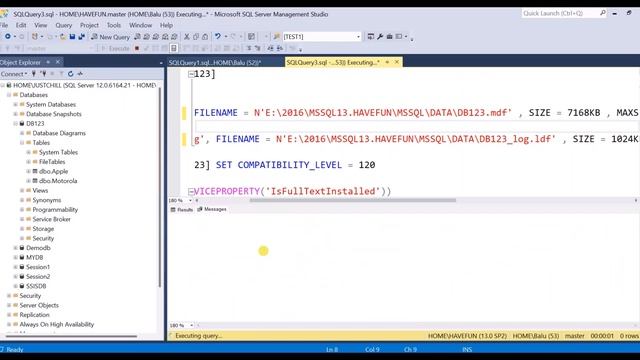Select the Database Snapshots folder
This screenshot has height=360, width=640.
(x=53, y=114)
